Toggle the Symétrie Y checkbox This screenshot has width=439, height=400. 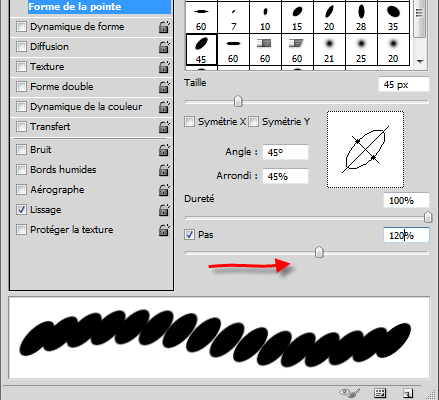(x=253, y=122)
